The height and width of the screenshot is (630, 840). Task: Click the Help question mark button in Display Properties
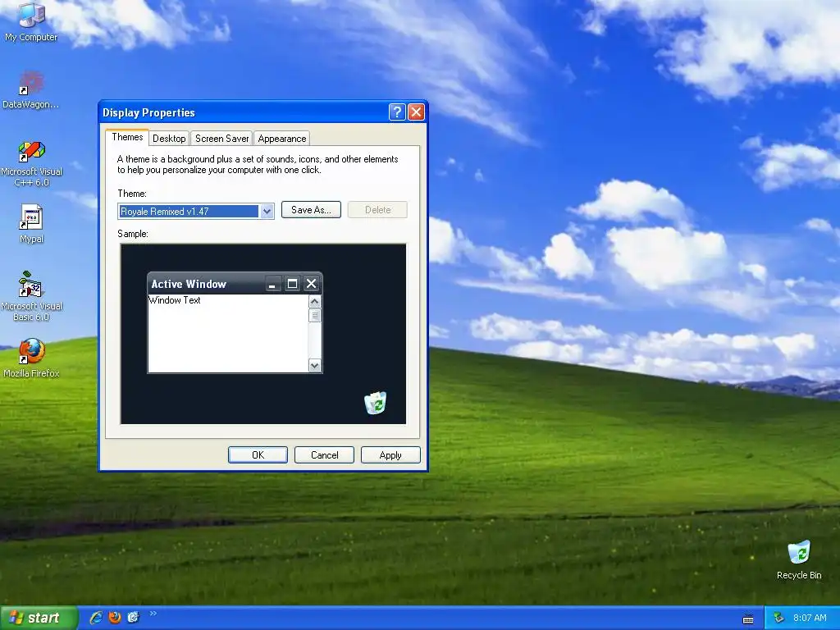tap(397, 112)
